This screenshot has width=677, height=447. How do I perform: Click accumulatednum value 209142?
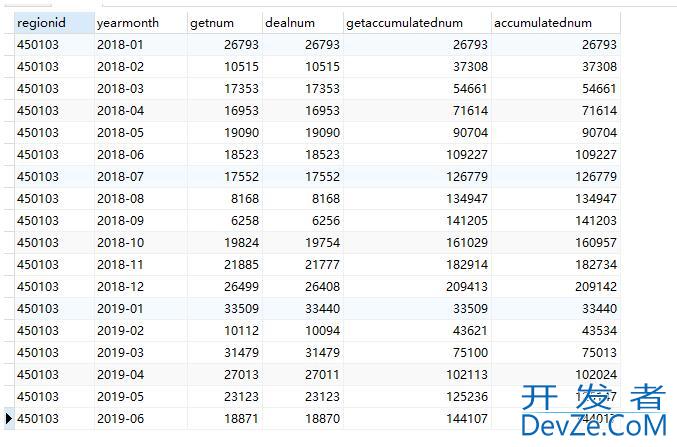pyautogui.click(x=556, y=287)
